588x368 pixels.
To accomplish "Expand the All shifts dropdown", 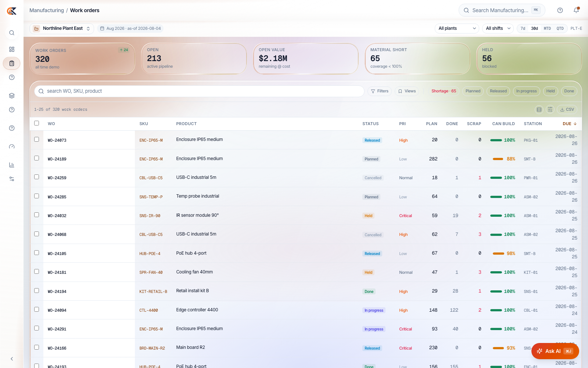I will pyautogui.click(x=498, y=28).
